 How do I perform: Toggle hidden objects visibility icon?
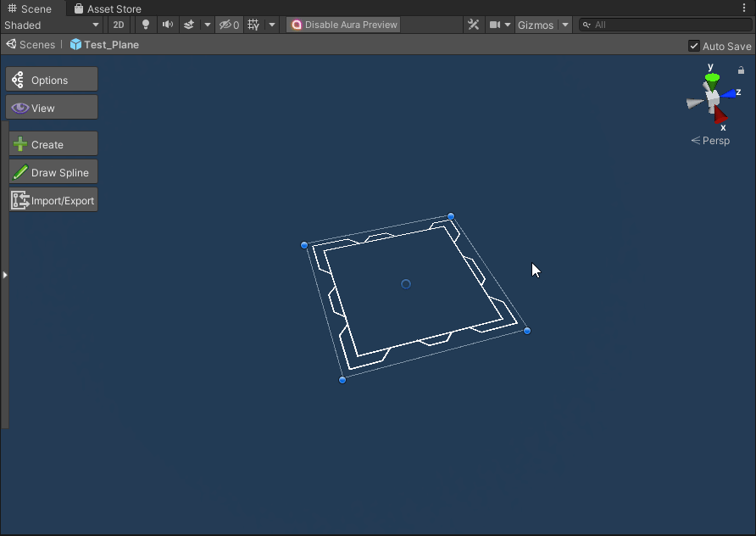[230, 25]
